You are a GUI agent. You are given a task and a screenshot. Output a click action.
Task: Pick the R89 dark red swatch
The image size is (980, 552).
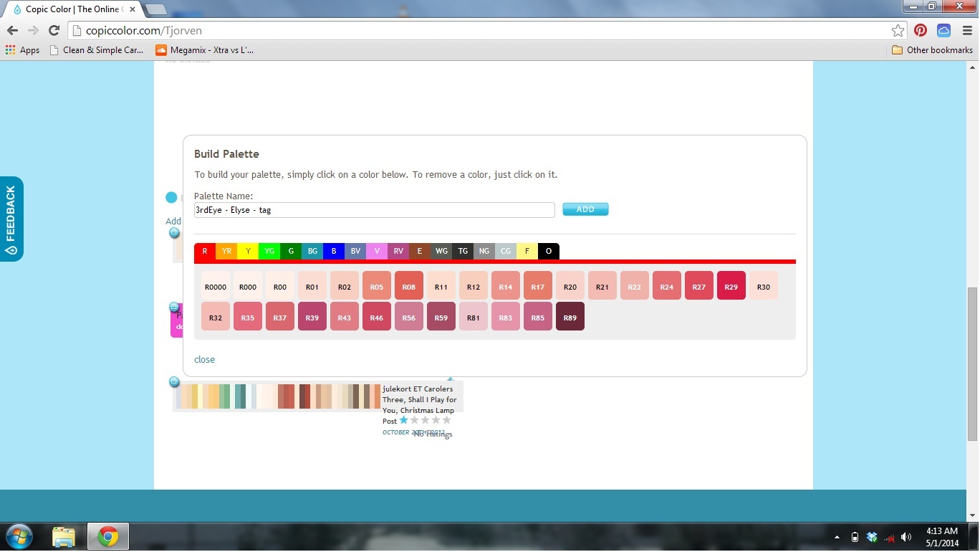570,317
